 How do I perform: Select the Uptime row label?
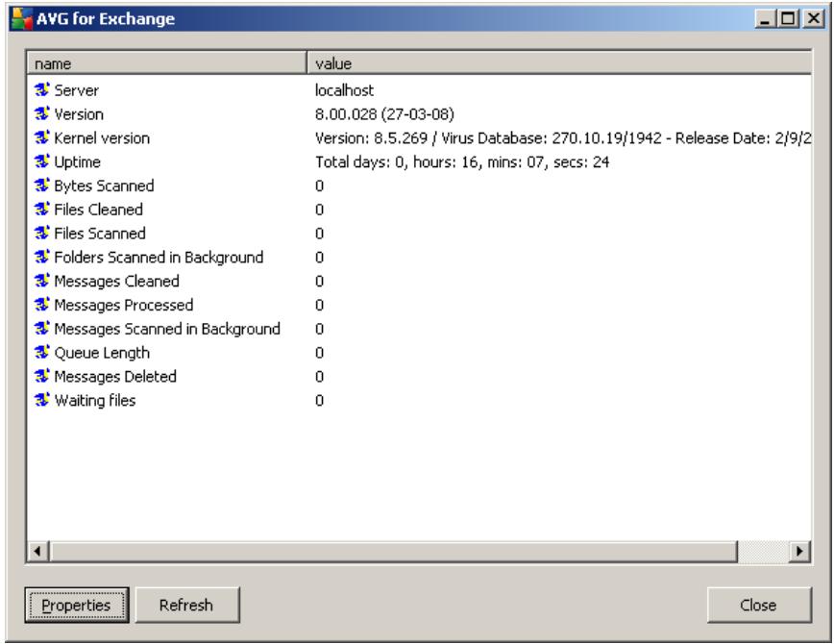[78, 161]
